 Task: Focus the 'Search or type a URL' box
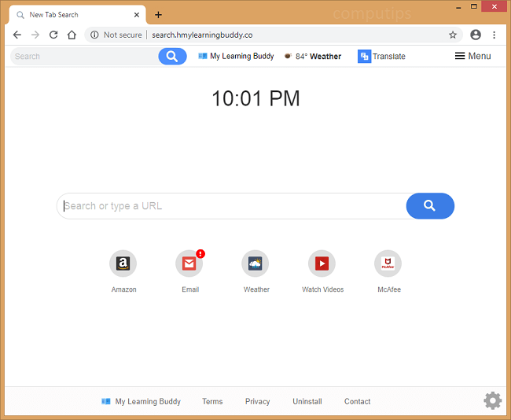coord(232,206)
